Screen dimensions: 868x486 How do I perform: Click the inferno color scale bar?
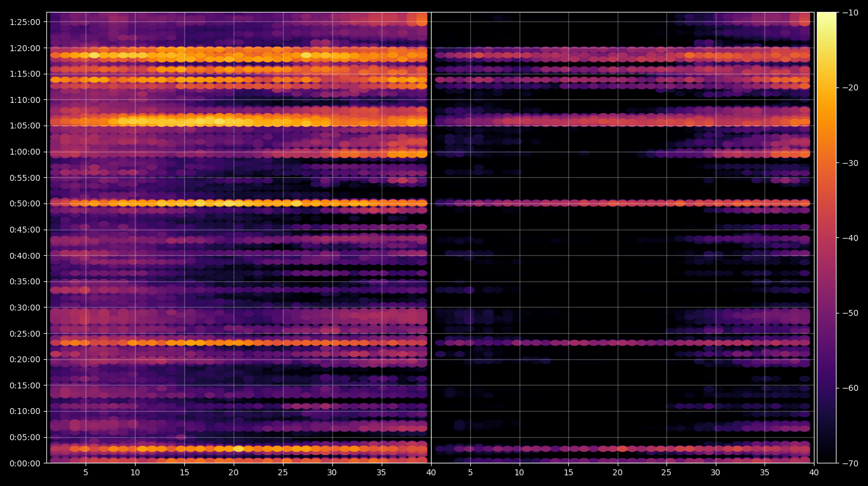tap(826, 237)
